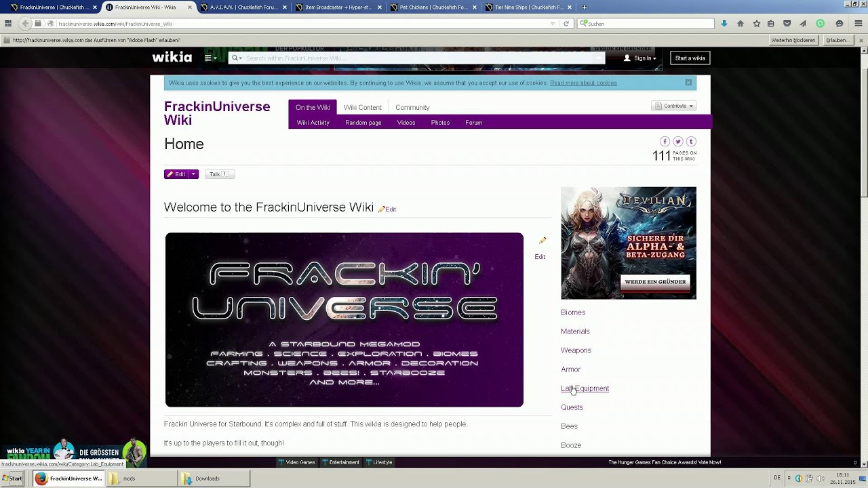Open Video Games in footer bar
The width and height of the screenshot is (868, 488).
(297, 462)
